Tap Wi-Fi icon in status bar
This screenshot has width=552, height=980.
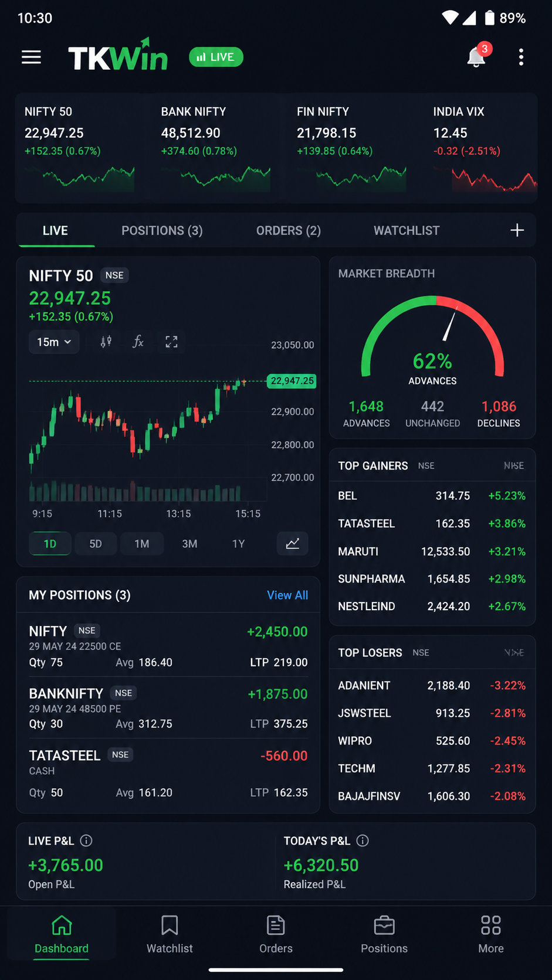coord(450,18)
